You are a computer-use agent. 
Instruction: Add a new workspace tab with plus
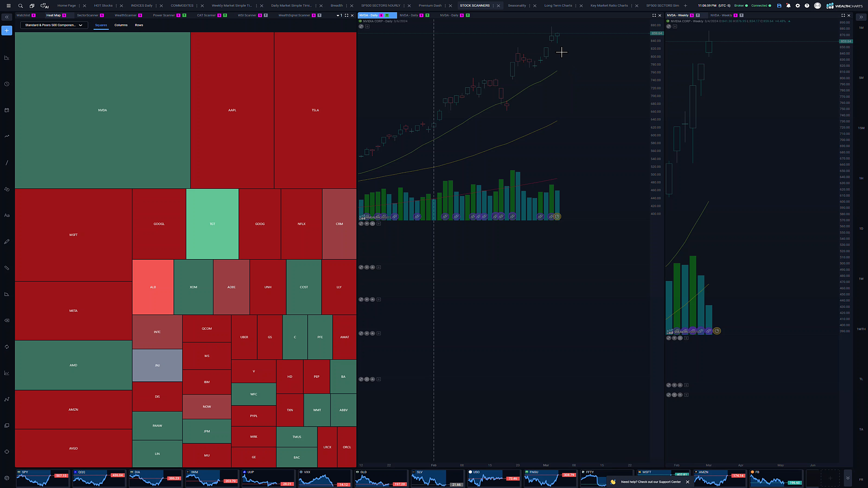pos(685,6)
